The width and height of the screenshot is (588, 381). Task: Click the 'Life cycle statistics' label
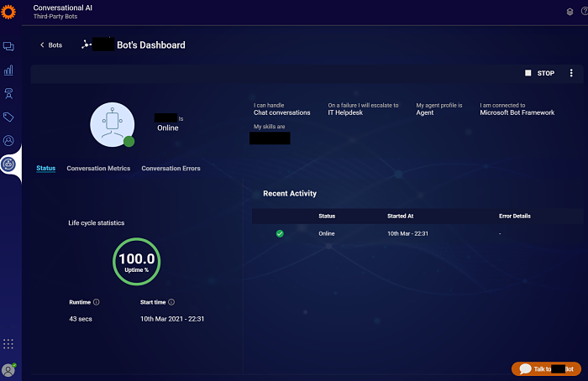[97, 223]
